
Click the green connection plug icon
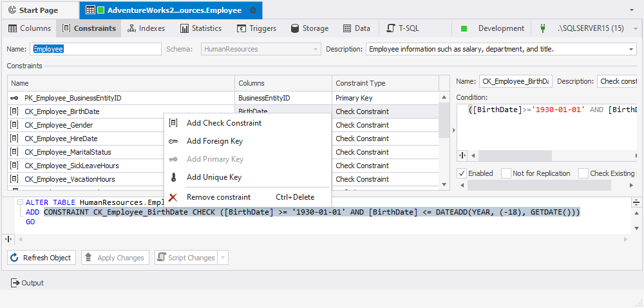[542, 28]
